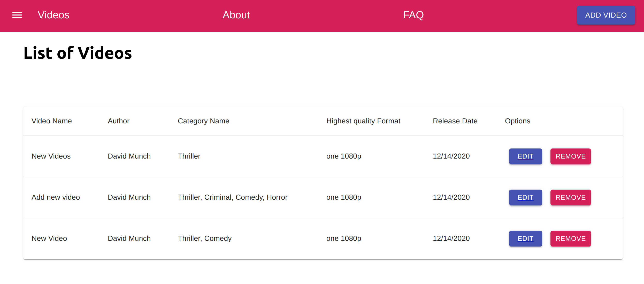Select the Thriller, Criminal, Comedy, Horror cell
Viewport: 644px width, 284px height.
point(233,197)
